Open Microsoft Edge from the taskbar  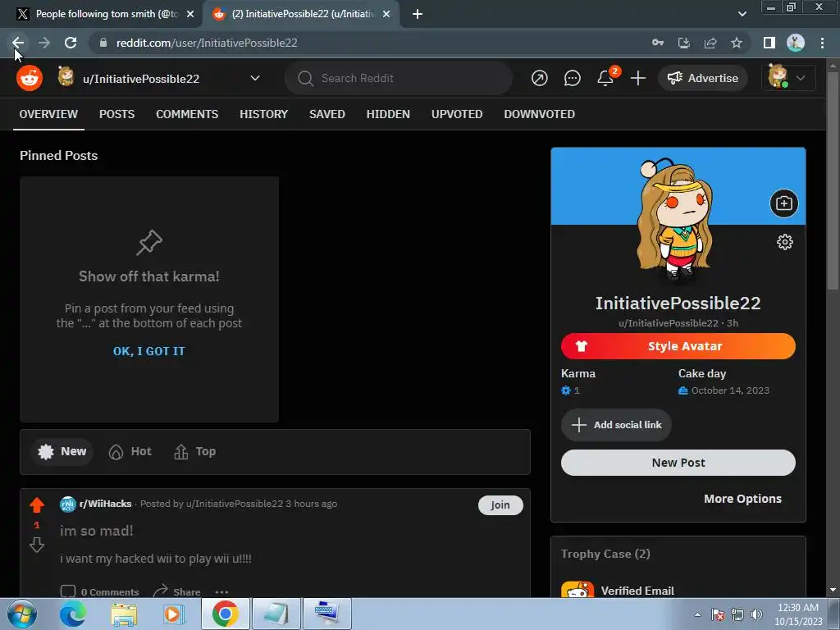[72, 614]
